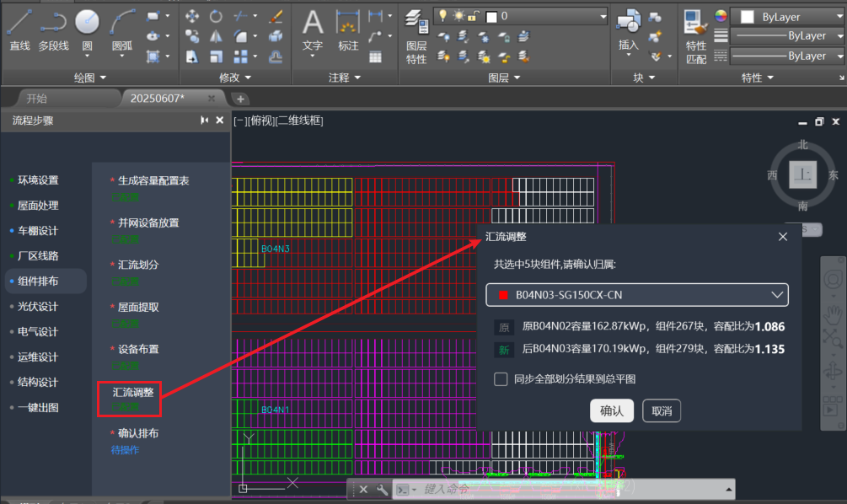
Task: Select the Line (直线) drawing tool
Action: tap(19, 30)
